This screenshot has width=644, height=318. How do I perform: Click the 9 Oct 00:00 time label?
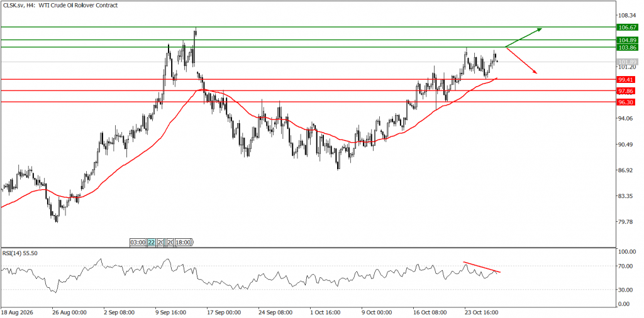tap(377, 312)
